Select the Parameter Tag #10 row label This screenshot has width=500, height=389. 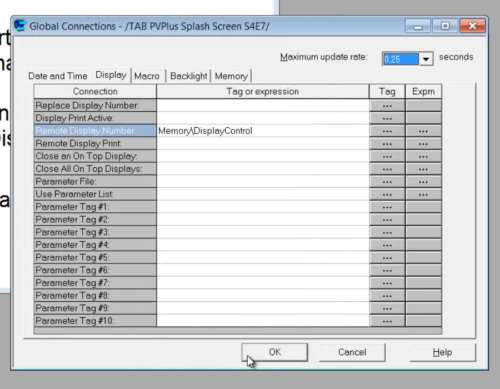click(x=95, y=321)
